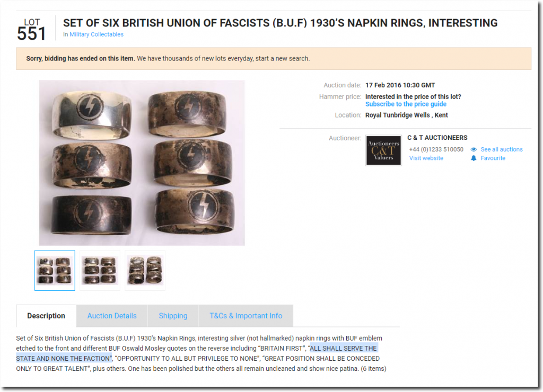Image resolution: width=543 pixels, height=392 pixels.
Task: View the third thumbnail of stacked rings
Action: tap(145, 271)
